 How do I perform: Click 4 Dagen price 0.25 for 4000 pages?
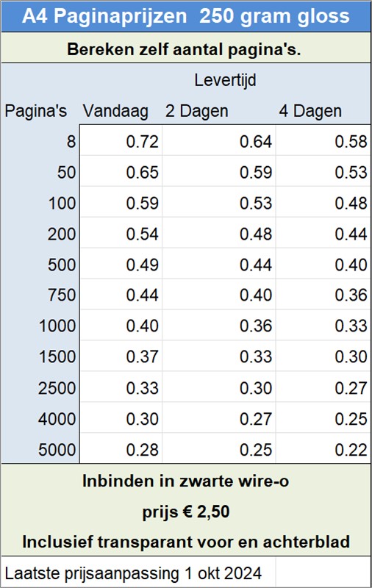(323, 419)
